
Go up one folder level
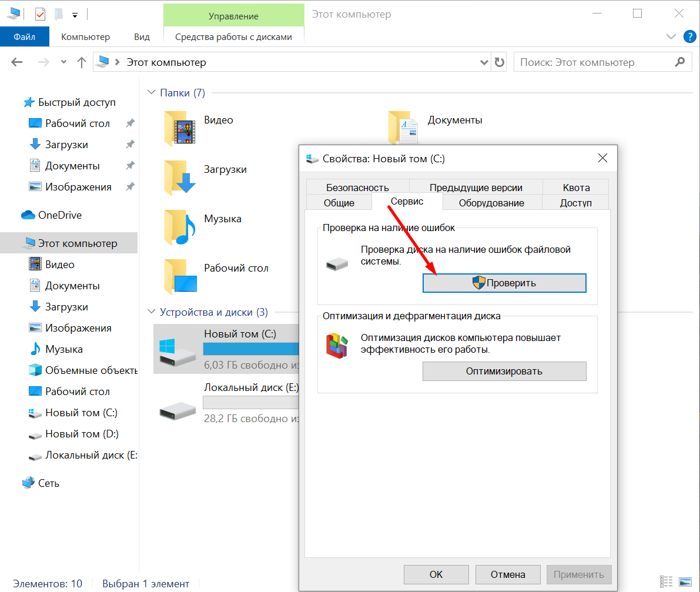pyautogui.click(x=81, y=62)
